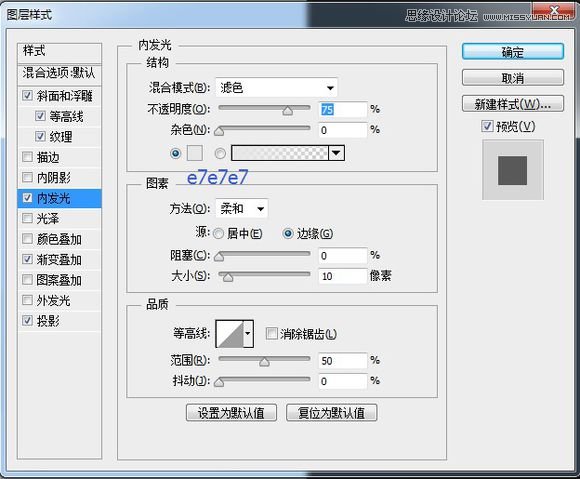Uncheck the 渐变叠加 checkbox

[27, 259]
